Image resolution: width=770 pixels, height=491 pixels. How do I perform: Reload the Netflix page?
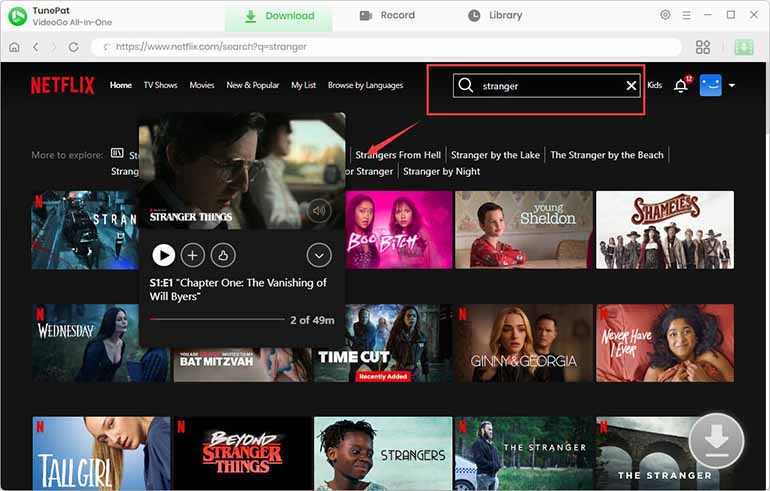73,47
